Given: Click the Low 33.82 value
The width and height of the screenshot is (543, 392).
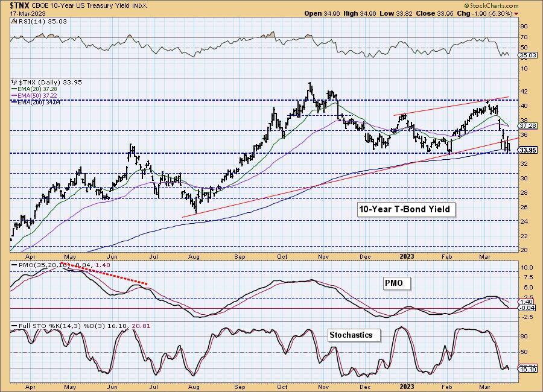Looking at the screenshot, I should 396,13.
